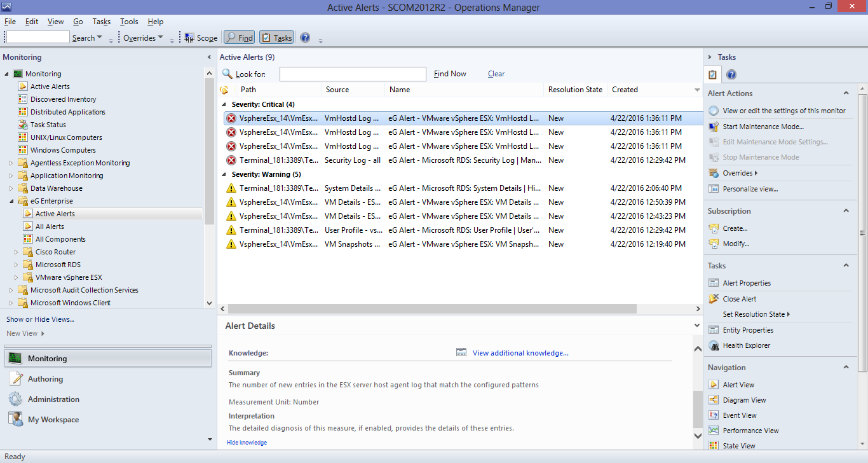Open the Search dropdown arrow

tap(100, 38)
